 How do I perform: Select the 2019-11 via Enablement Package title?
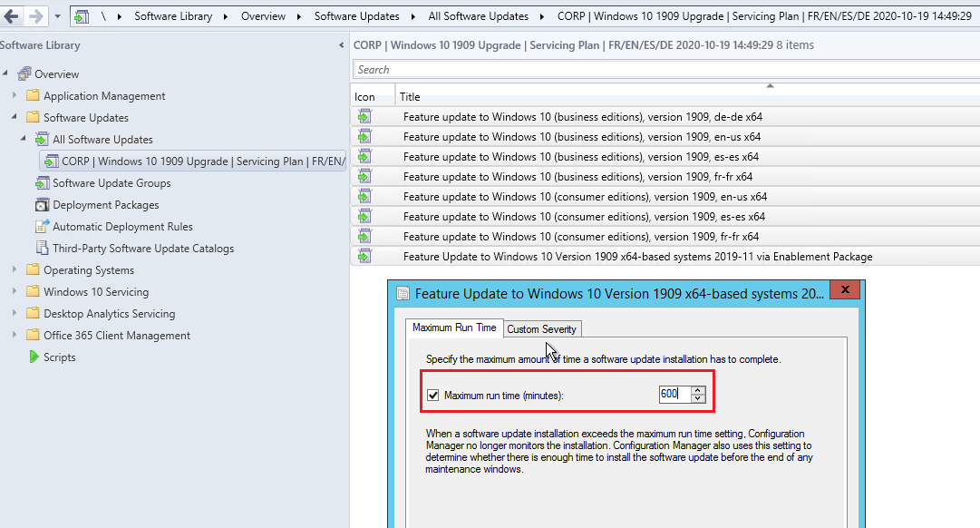637,257
